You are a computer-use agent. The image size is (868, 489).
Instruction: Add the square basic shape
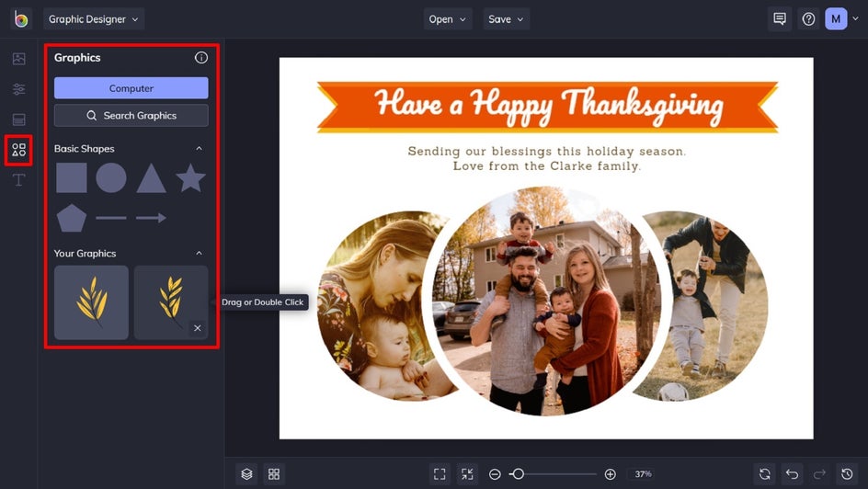click(72, 177)
